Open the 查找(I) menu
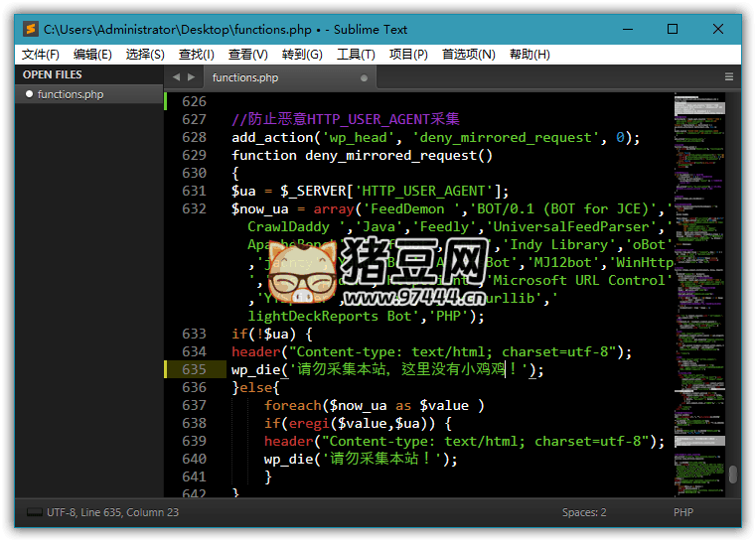The width and height of the screenshot is (756, 542). tap(197, 55)
